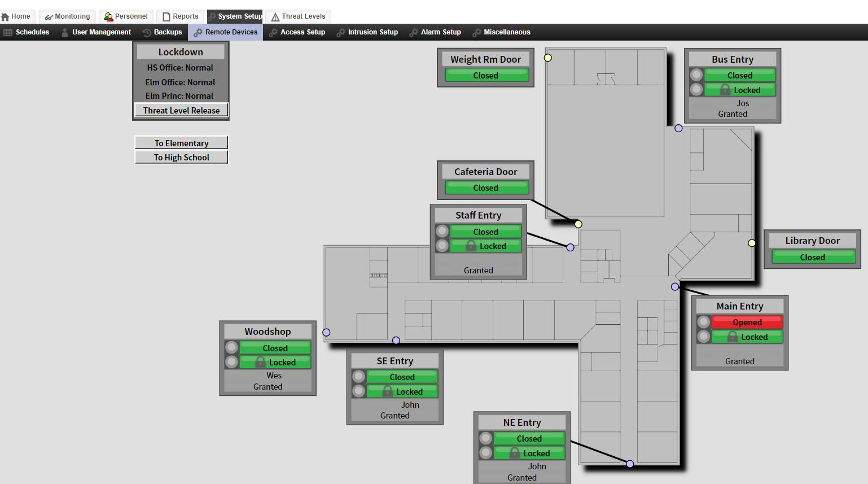Click the Bus Entry lock icon
This screenshot has height=484, width=868.
click(x=725, y=90)
